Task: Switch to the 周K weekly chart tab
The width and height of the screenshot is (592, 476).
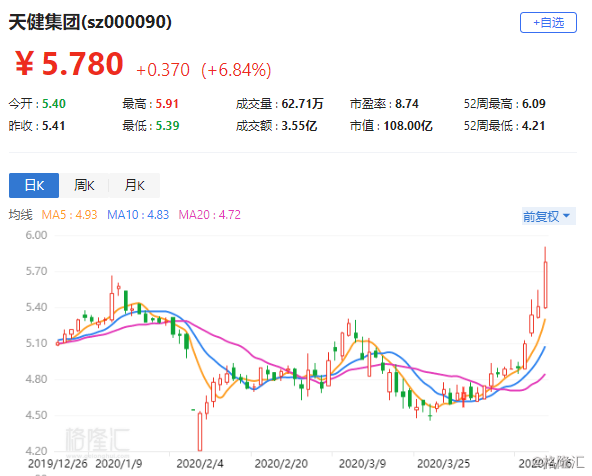Action: (84, 185)
